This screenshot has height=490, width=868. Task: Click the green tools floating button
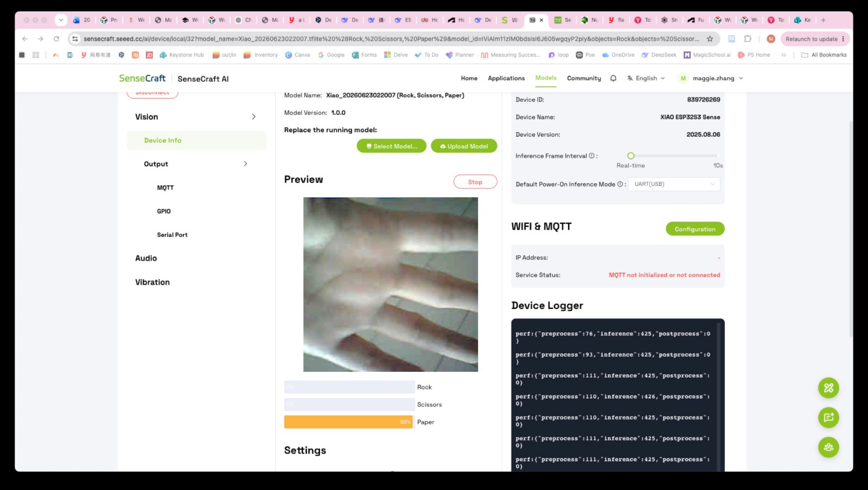point(828,388)
